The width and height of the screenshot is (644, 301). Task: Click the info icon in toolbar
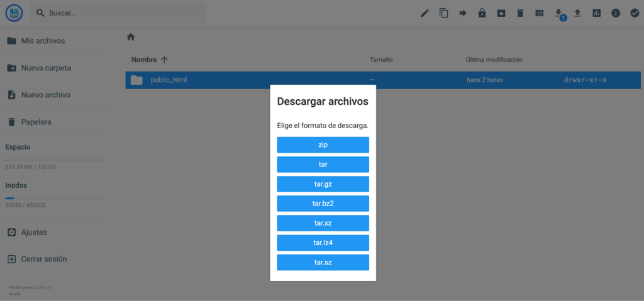pos(616,13)
